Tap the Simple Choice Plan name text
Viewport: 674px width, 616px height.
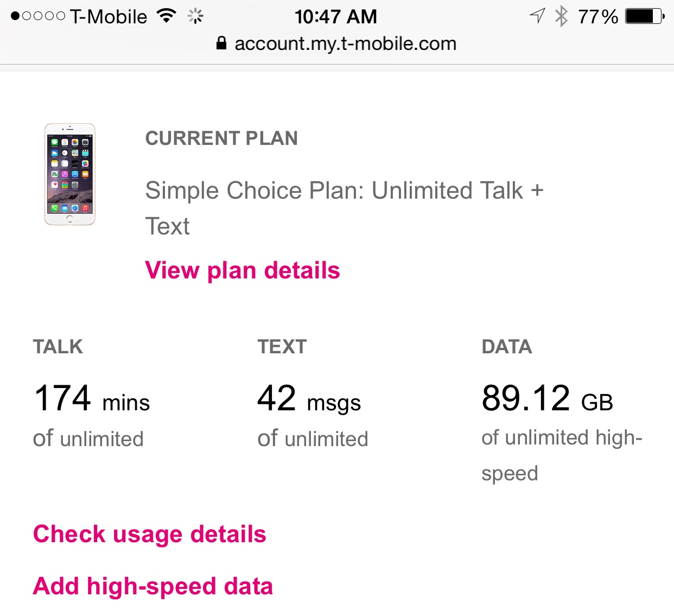344,208
